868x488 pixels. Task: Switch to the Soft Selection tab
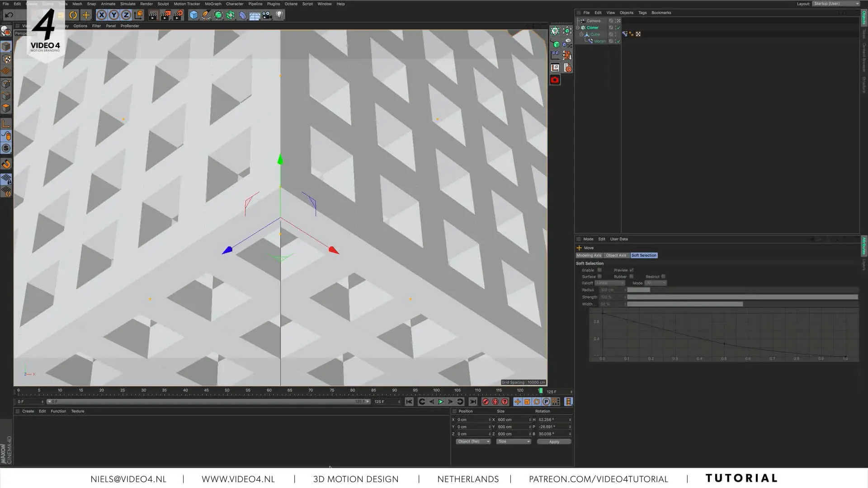pyautogui.click(x=644, y=255)
